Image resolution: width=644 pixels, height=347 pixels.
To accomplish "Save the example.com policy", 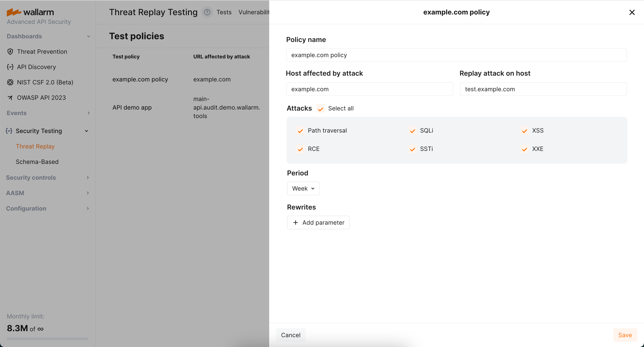I will tap(625, 335).
